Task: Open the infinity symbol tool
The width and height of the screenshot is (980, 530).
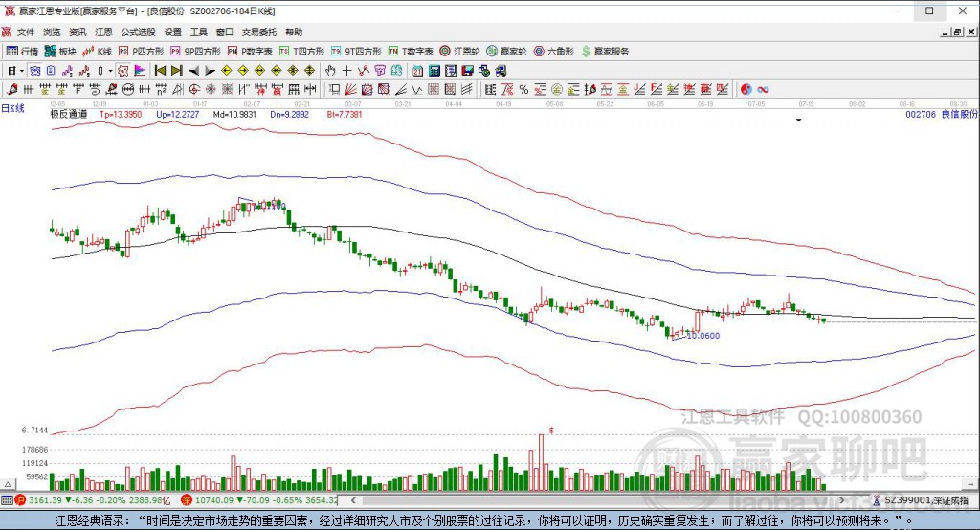Action: coord(763,89)
